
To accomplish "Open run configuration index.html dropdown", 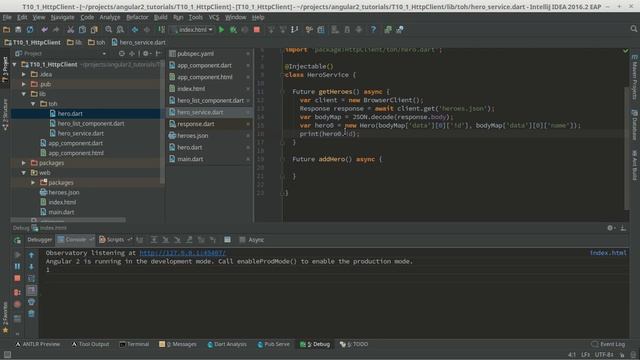I will click(x=192, y=29).
